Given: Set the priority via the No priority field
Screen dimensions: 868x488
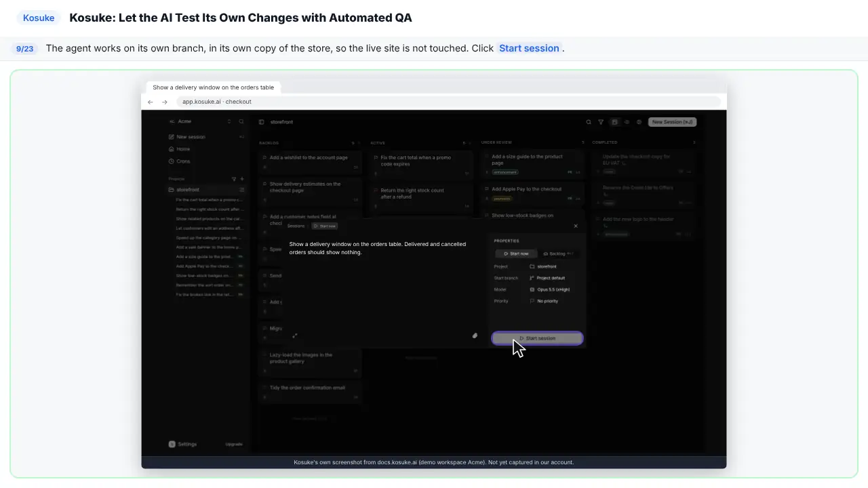Looking at the screenshot, I should click(544, 301).
